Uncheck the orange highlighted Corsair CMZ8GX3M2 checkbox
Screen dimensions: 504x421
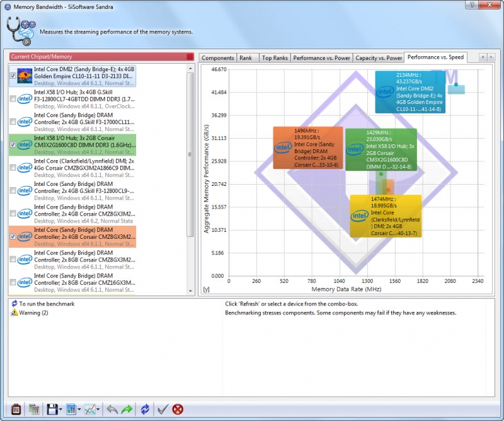(x=13, y=236)
